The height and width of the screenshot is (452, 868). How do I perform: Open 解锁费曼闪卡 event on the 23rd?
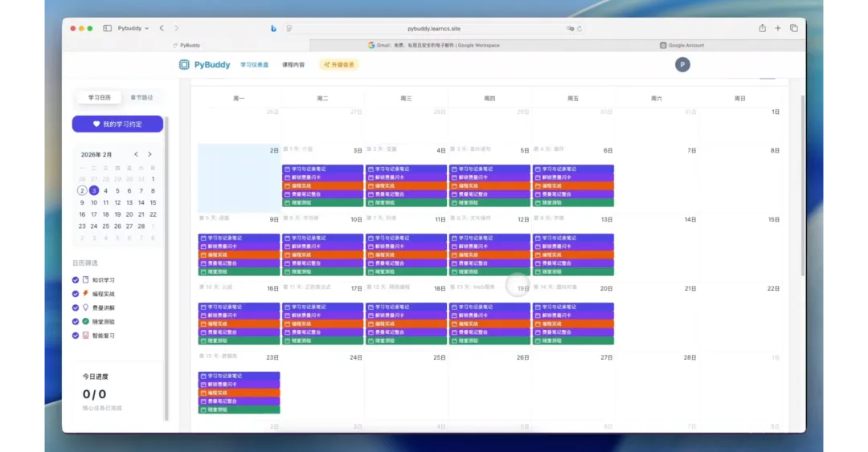click(x=240, y=385)
